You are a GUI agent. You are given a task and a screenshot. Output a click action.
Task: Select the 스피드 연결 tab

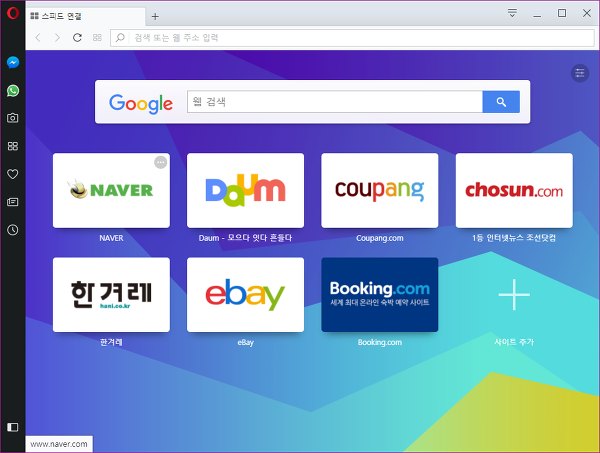[x=85, y=16]
